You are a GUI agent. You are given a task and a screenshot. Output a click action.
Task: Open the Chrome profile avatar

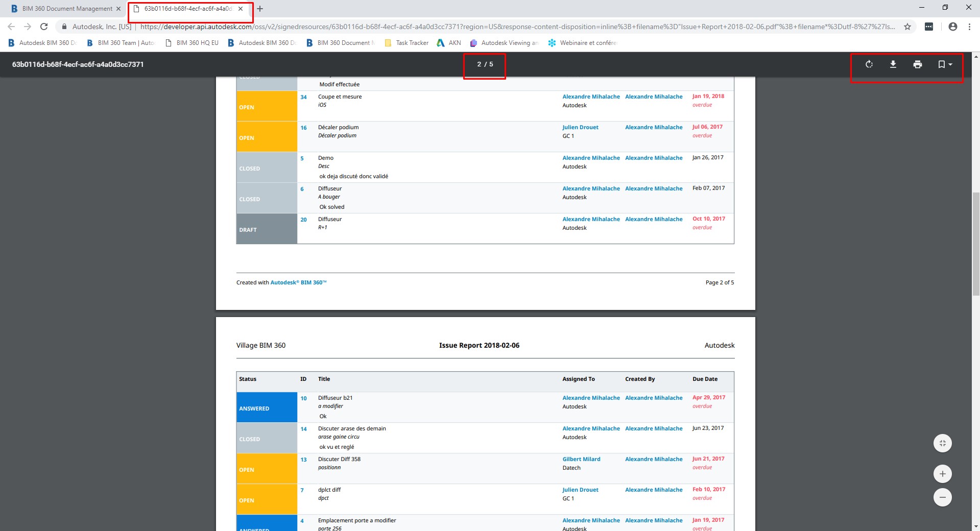tap(952, 27)
